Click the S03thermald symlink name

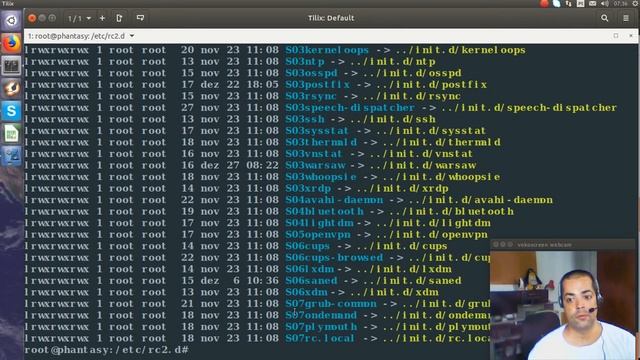click(321, 142)
